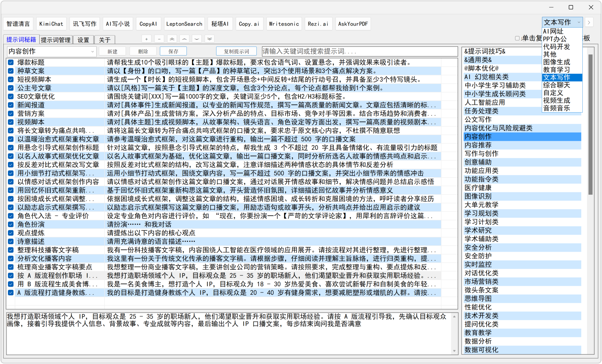The width and height of the screenshot is (602, 364).
Task: Click the 删除 button
Action: [143, 51]
